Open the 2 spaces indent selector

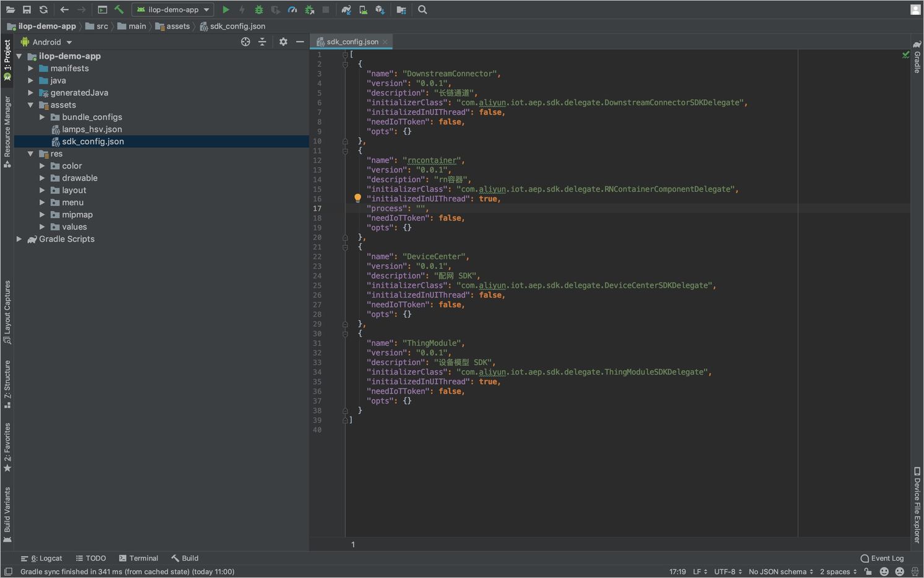pos(839,572)
